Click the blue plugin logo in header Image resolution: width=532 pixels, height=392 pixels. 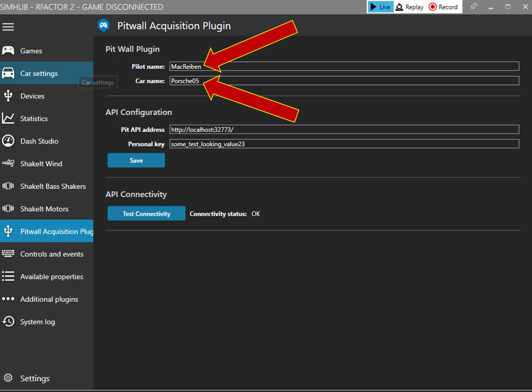(103, 26)
